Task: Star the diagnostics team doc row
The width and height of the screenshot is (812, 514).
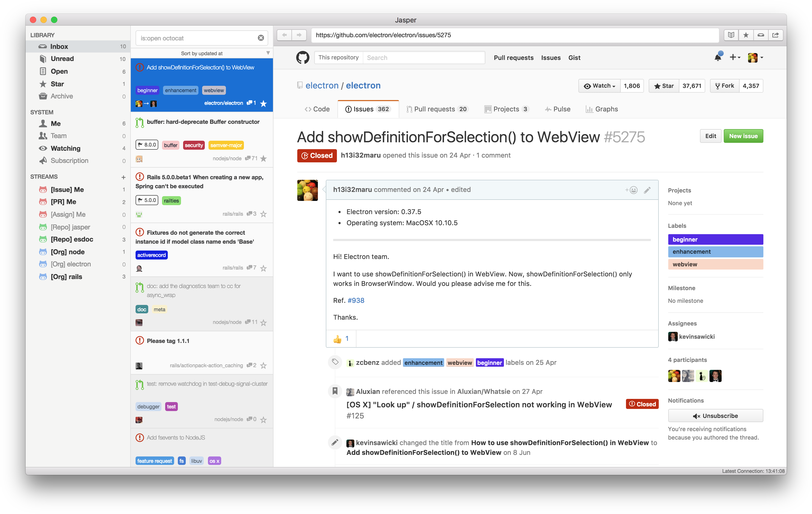Action: 263,322
